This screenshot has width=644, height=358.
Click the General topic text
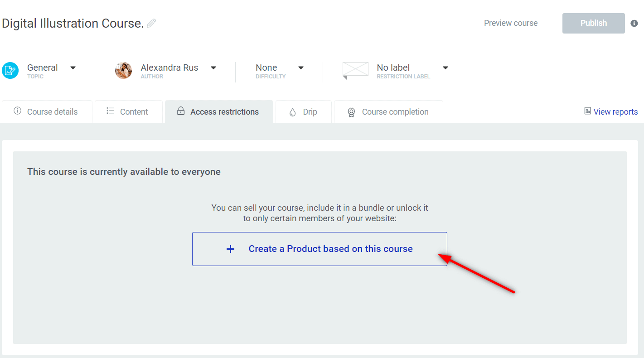pos(43,68)
